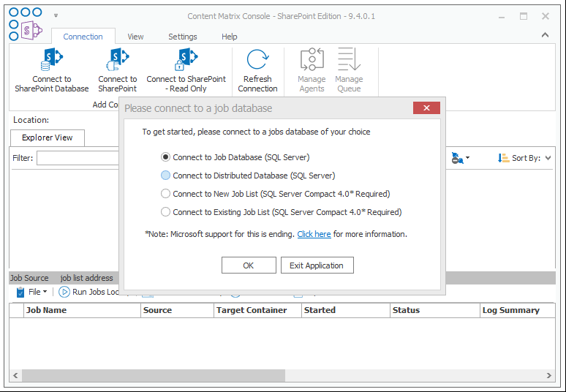Open the Connection ribbon tab
This screenshot has width=566, height=392.
pos(83,37)
